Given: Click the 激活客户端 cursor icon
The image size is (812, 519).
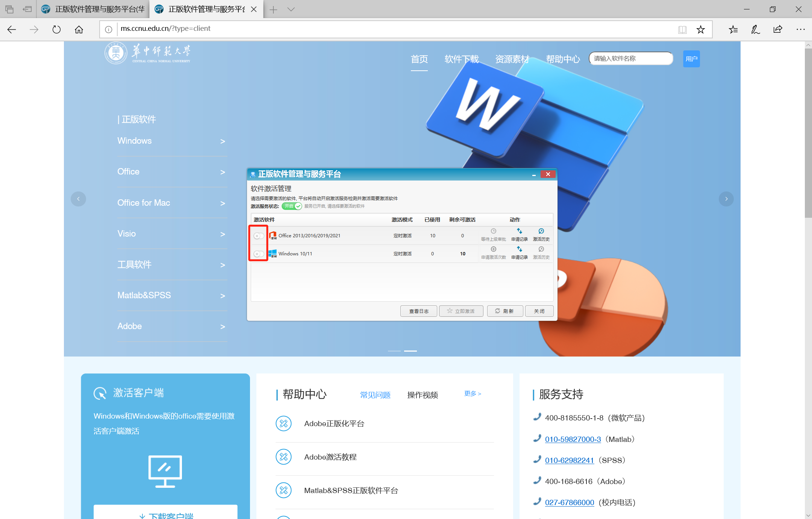Looking at the screenshot, I should coord(100,393).
